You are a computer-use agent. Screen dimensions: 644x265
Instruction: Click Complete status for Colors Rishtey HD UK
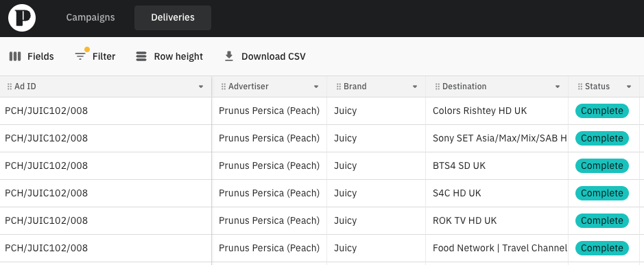point(601,111)
